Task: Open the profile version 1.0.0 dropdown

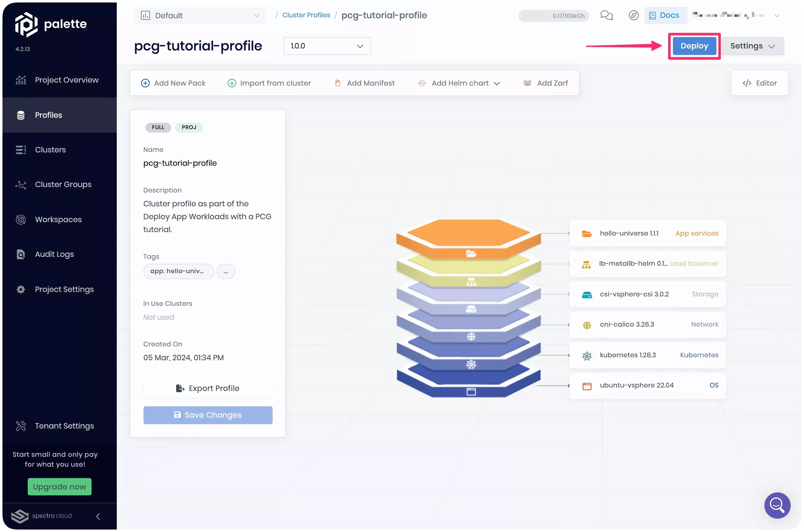Action: coord(327,46)
